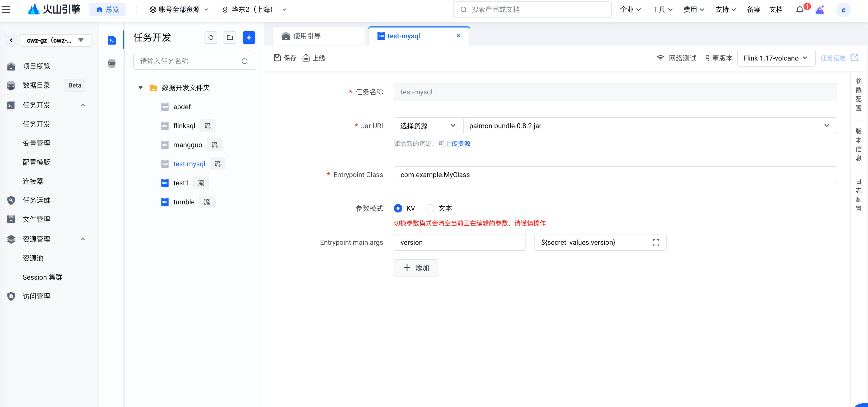Click the search icon in task name box

point(245,61)
